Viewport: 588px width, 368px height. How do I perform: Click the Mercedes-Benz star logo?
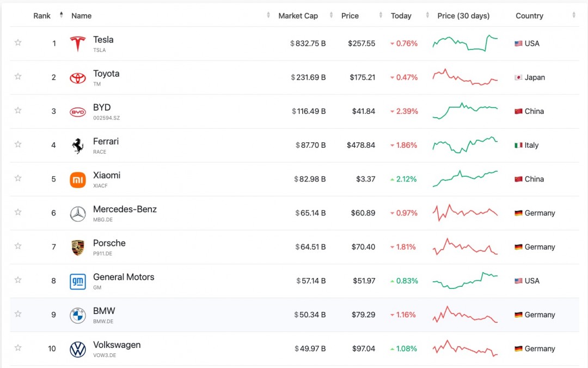[78, 214]
